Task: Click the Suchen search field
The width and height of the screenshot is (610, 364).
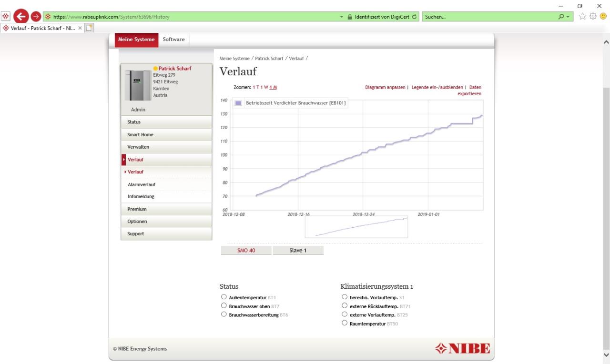Action: [490, 17]
